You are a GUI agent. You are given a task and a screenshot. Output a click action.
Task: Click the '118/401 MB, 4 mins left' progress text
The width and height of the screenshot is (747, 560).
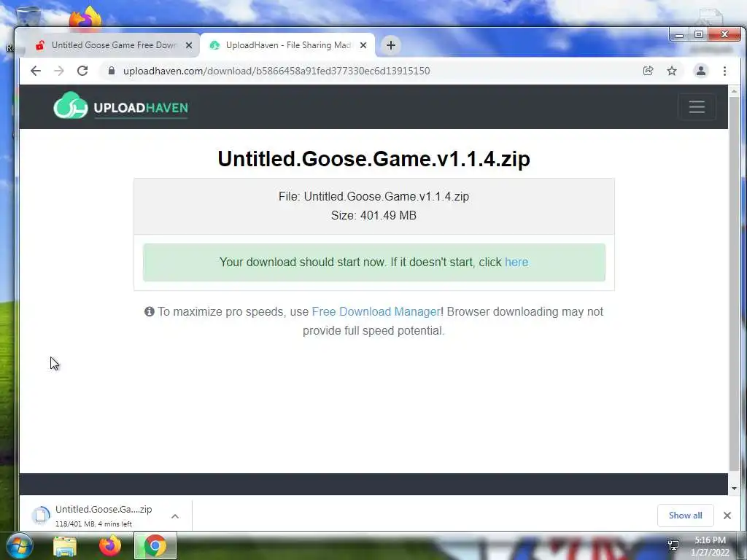pos(93,524)
